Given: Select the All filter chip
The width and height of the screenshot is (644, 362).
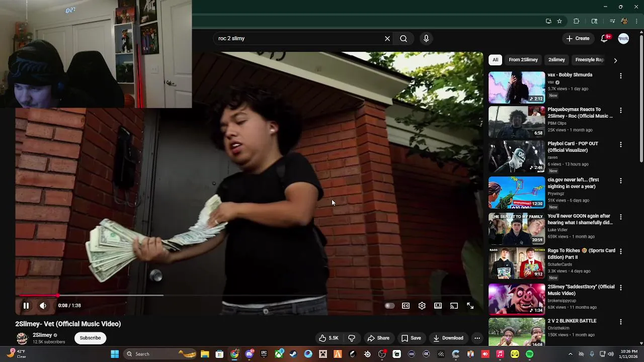Looking at the screenshot, I should coord(495,60).
